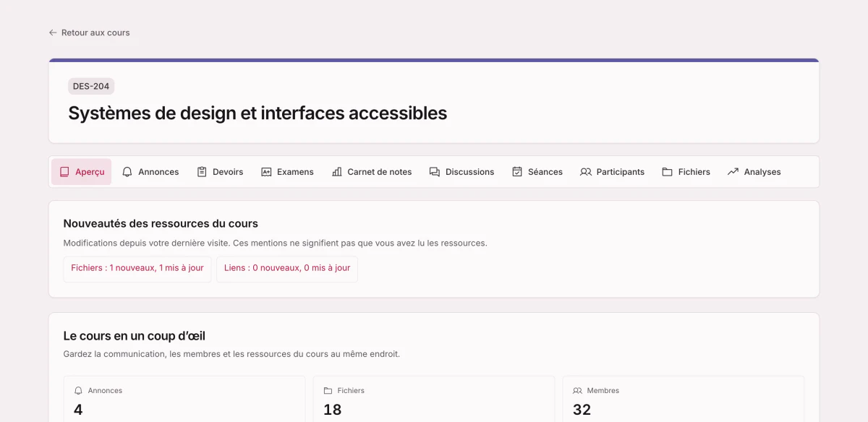The height and width of the screenshot is (422, 868).
Task: Click the people icon on the Participants tab
Action: pos(586,172)
